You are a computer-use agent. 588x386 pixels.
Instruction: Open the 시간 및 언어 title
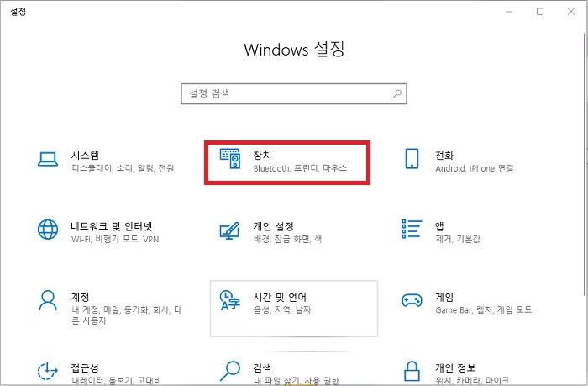pos(280,297)
